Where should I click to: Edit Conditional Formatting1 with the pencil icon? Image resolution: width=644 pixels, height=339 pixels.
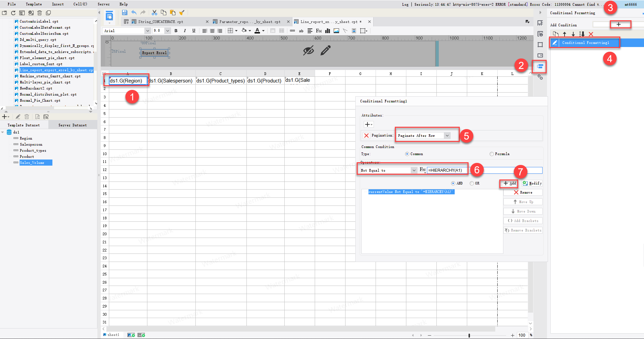click(555, 43)
